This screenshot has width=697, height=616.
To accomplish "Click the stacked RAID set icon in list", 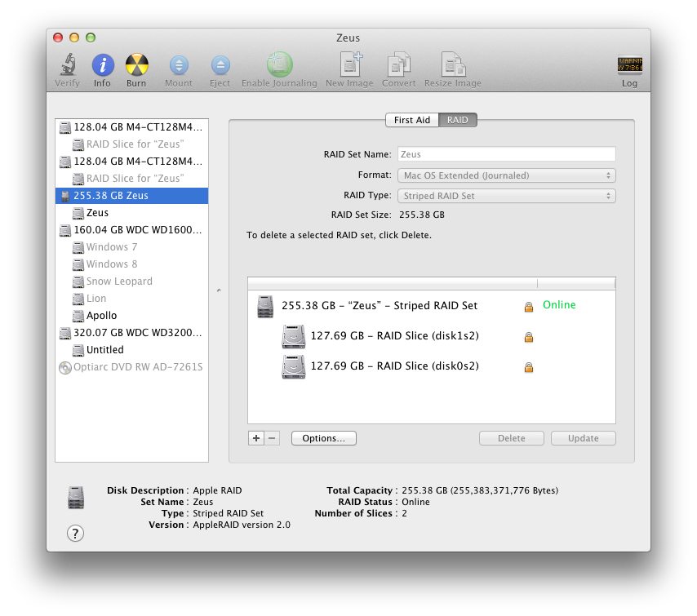I will tap(265, 307).
